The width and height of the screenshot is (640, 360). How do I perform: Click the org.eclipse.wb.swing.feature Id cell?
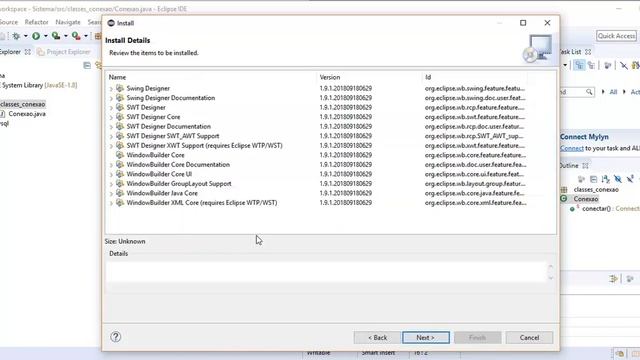475,89
